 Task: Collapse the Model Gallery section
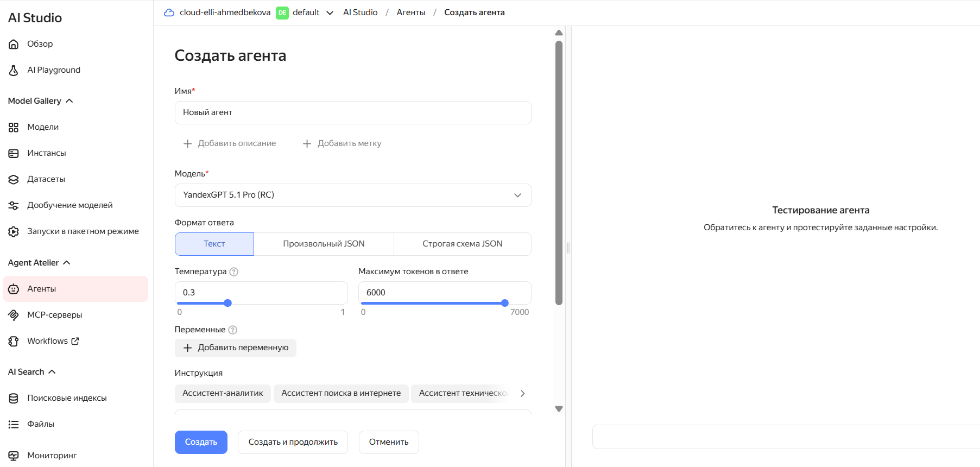click(41, 101)
